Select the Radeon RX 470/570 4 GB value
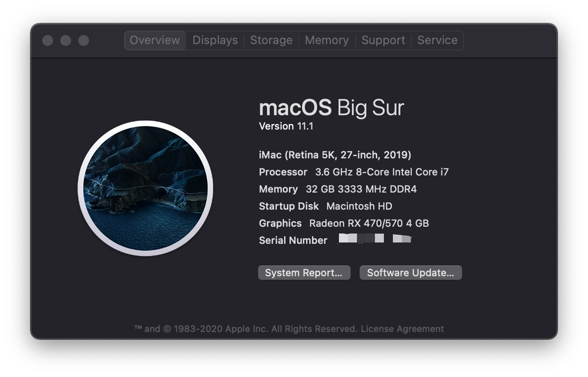The image size is (588, 377). 369,224
